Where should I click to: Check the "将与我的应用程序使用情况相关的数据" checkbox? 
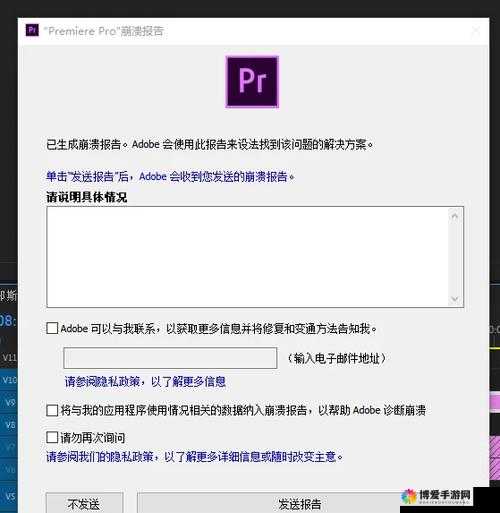click(52, 410)
